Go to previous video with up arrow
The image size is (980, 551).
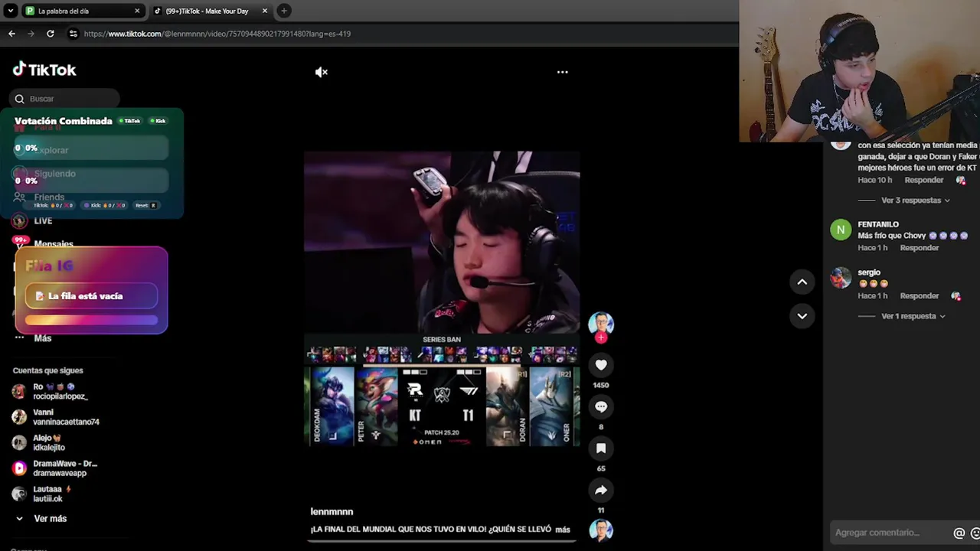[802, 282]
